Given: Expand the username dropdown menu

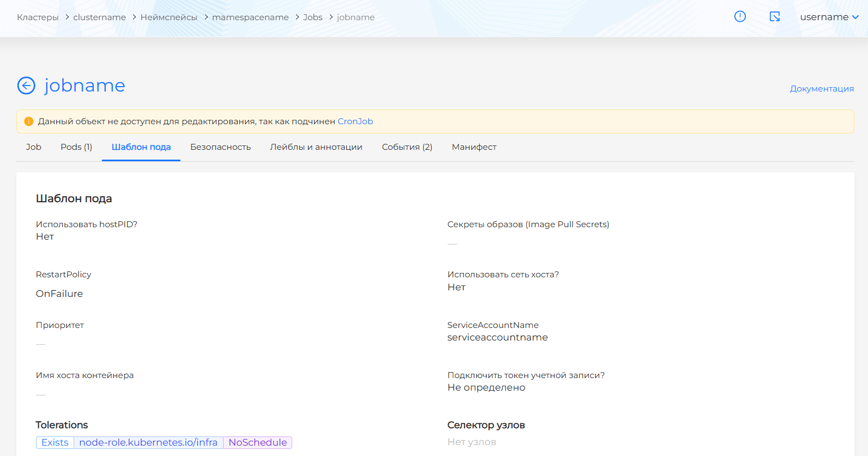Looking at the screenshot, I should (x=829, y=17).
